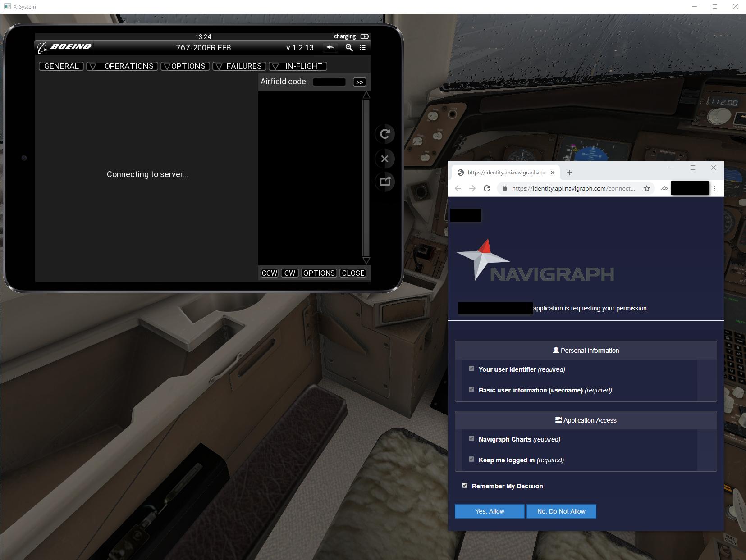
Task: Bookmark the page with the star icon
Action: pos(647,188)
